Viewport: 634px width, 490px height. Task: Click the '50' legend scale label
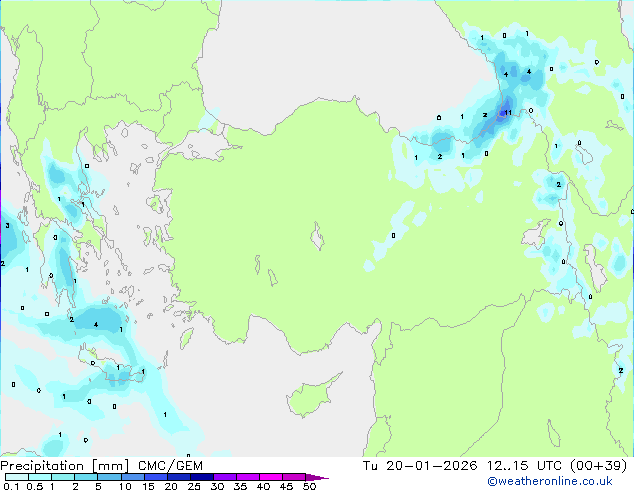[x=309, y=486]
